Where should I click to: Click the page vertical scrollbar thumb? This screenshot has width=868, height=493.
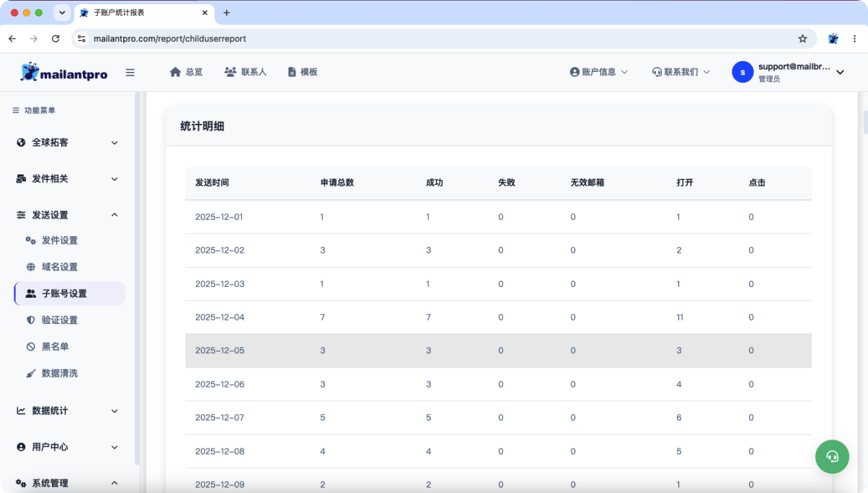click(x=865, y=121)
